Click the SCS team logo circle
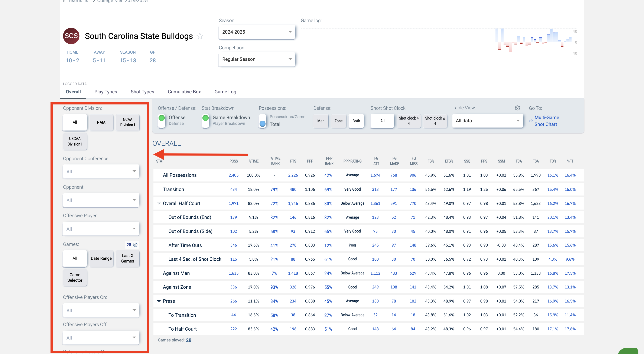This screenshot has width=644, height=354. coord(71,36)
